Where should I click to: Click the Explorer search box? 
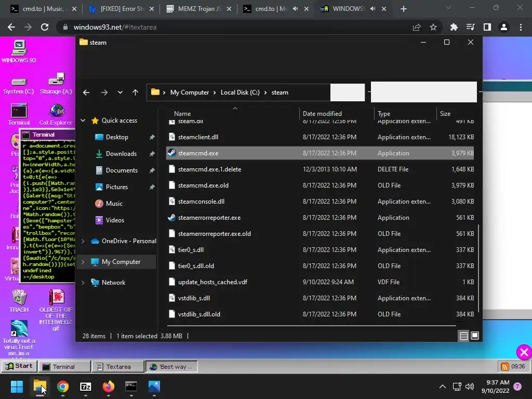[424, 92]
